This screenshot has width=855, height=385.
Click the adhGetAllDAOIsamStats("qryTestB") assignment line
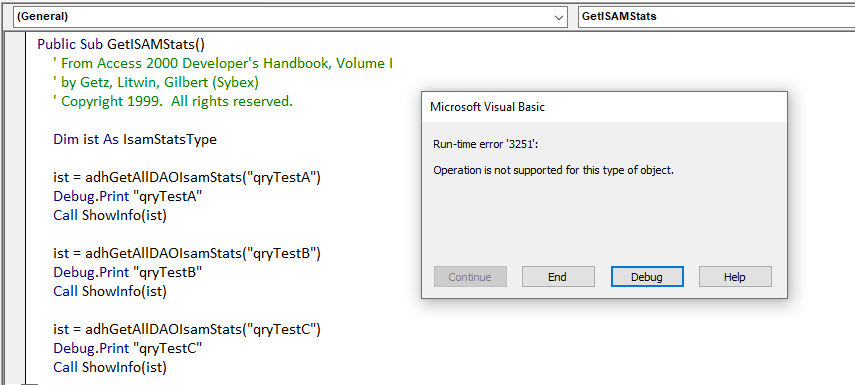coord(187,254)
